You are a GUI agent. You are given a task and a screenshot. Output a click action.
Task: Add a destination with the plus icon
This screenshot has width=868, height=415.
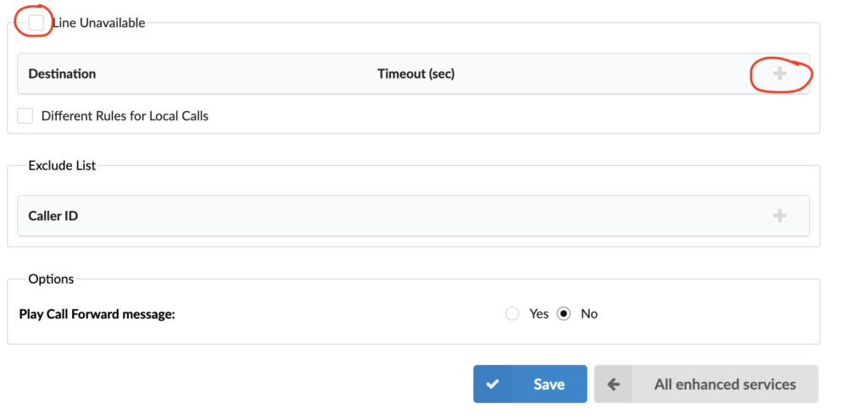(x=780, y=74)
